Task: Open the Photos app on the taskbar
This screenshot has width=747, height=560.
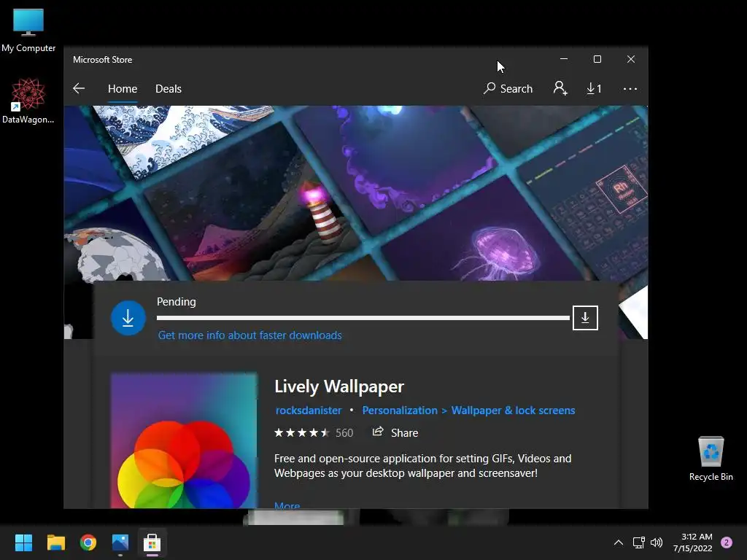Action: (x=120, y=542)
